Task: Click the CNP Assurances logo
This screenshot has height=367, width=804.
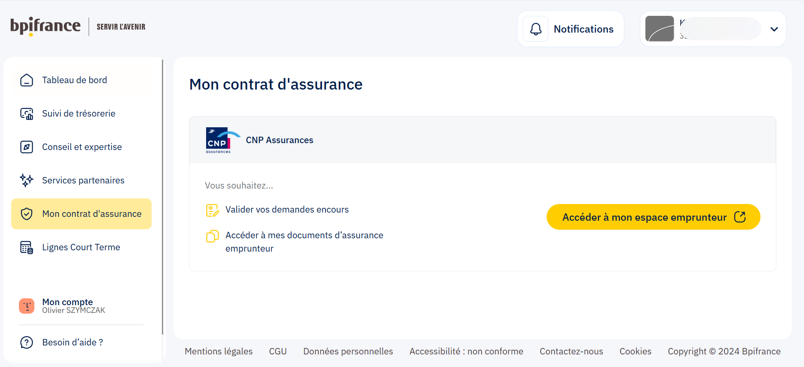Action: click(223, 140)
